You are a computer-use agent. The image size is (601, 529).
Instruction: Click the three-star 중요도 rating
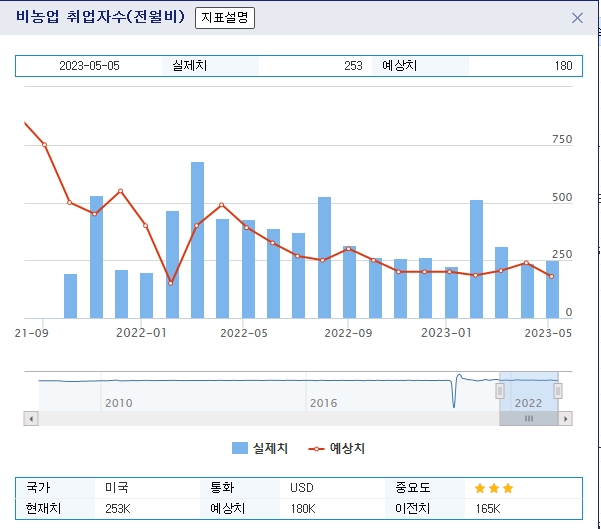click(494, 488)
